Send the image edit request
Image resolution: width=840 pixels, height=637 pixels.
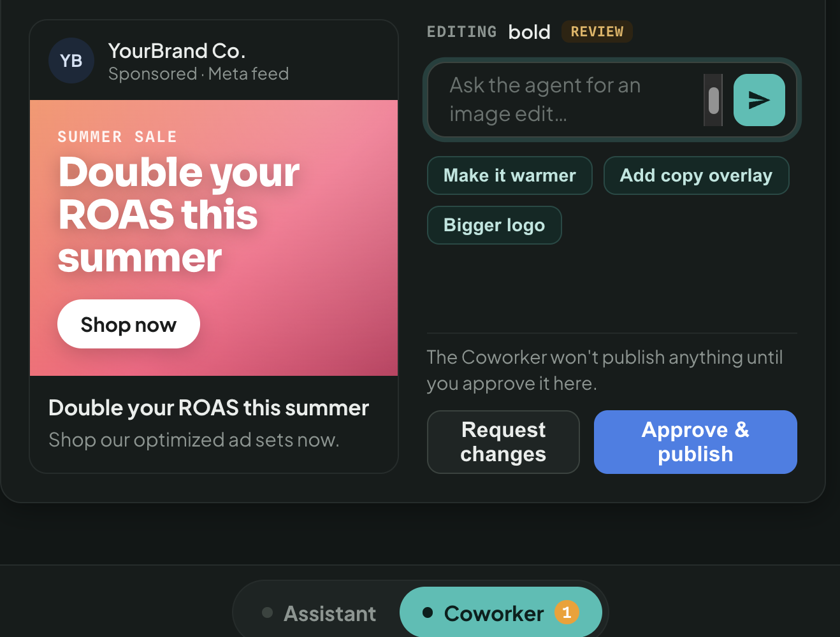click(x=759, y=100)
